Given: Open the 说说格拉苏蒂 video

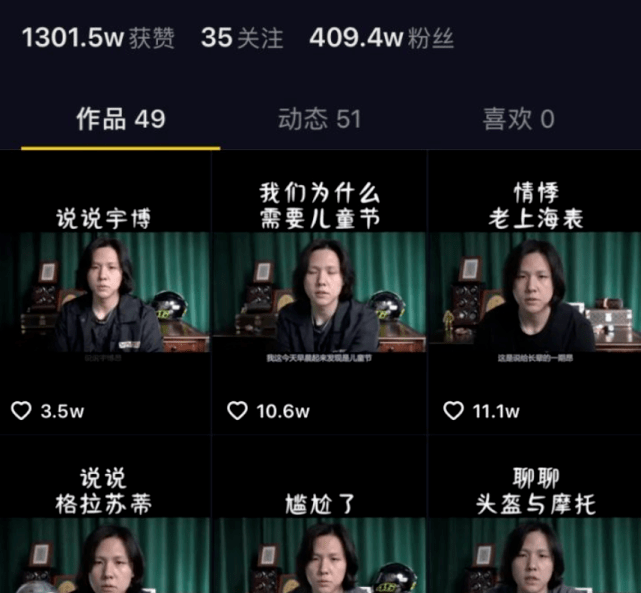Looking at the screenshot, I should [105, 514].
